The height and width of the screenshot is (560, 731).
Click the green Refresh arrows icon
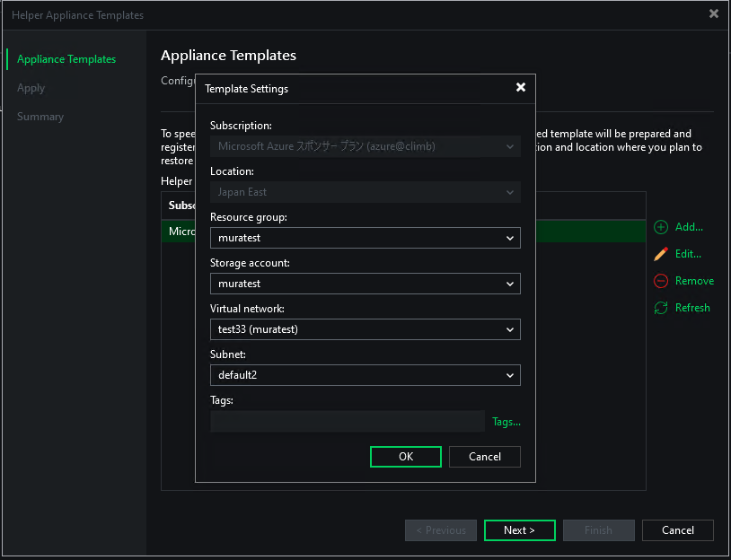pos(661,308)
